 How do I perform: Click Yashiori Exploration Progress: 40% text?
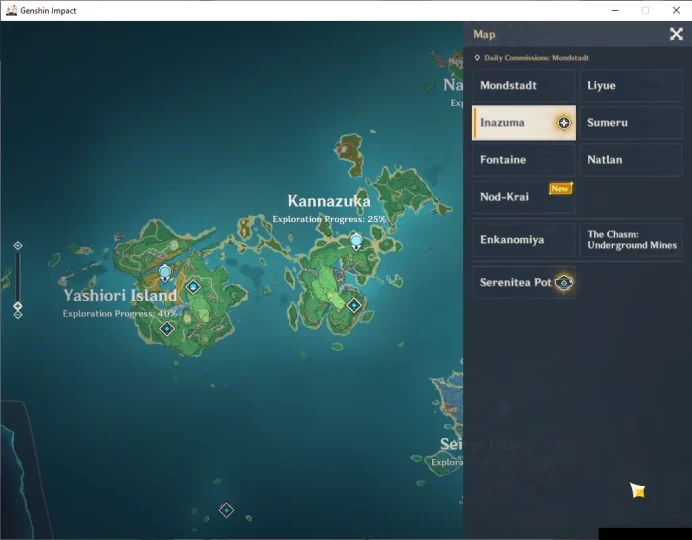(120, 314)
